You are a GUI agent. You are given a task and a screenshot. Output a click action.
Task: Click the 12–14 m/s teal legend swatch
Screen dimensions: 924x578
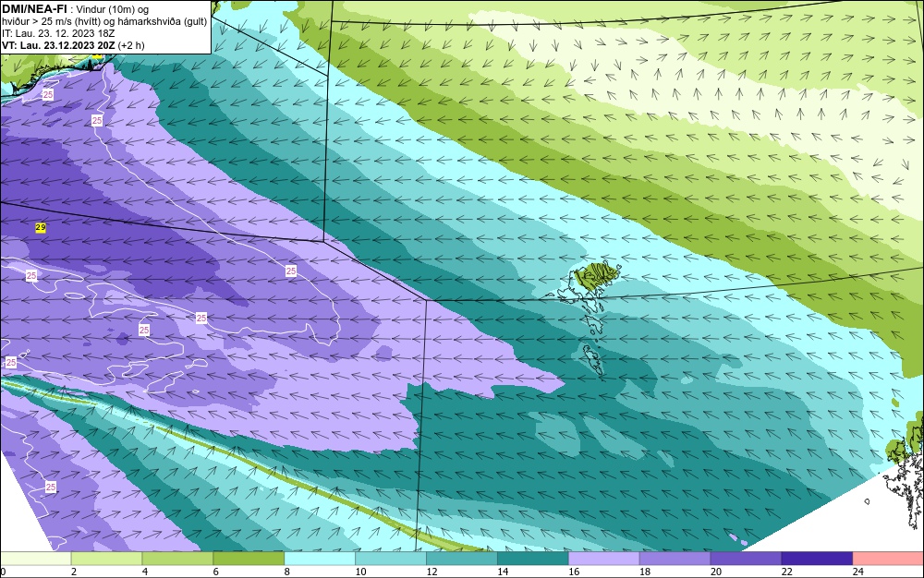click(x=462, y=559)
